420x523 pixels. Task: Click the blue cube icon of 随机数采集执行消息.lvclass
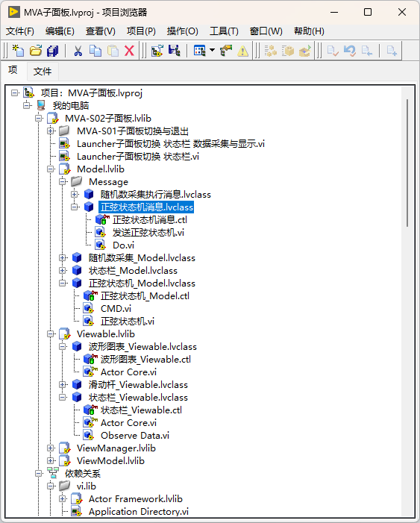tap(89, 194)
